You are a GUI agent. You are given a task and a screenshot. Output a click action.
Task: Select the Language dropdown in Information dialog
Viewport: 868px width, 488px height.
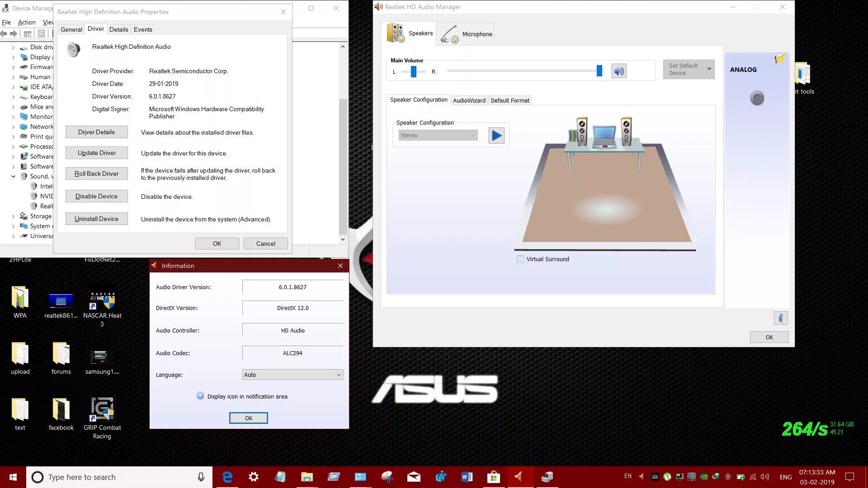coord(292,374)
